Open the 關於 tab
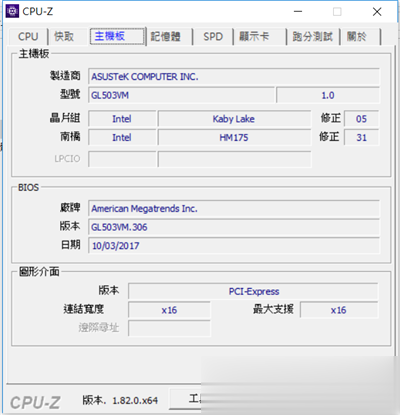The width and height of the screenshot is (400, 415). coord(357,36)
